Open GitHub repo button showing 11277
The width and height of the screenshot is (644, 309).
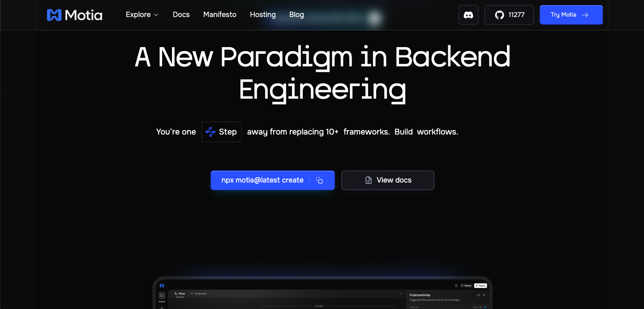(x=509, y=15)
